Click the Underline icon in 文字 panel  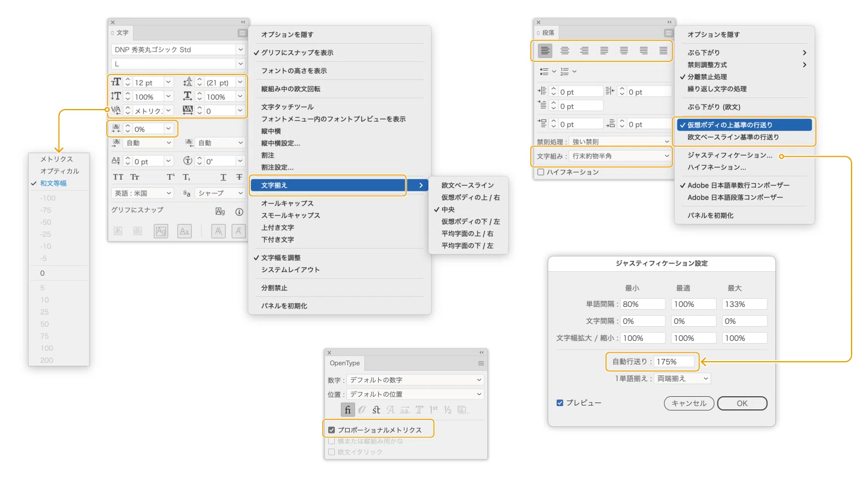223,177
